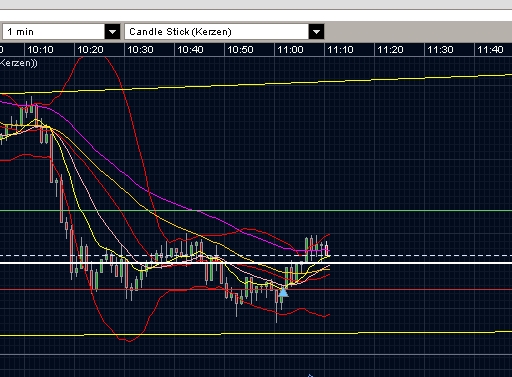Click the 10:50 time axis label

coord(240,50)
